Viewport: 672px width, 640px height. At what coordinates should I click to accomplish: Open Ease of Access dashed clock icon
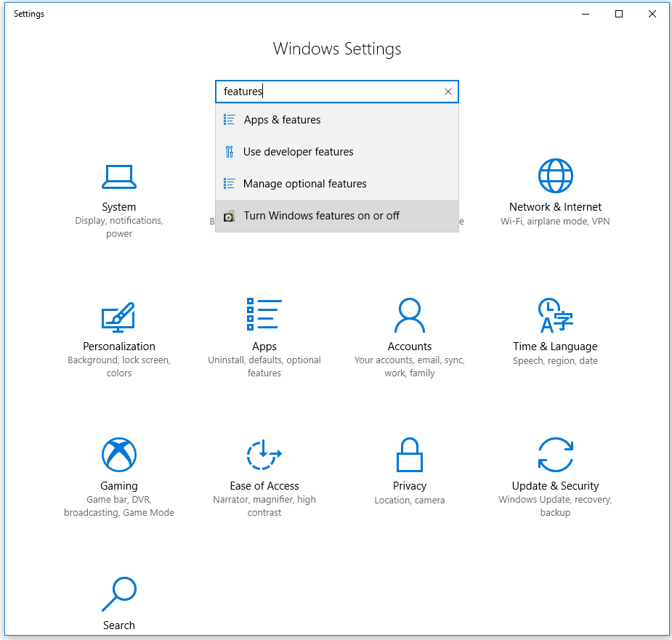(264, 454)
